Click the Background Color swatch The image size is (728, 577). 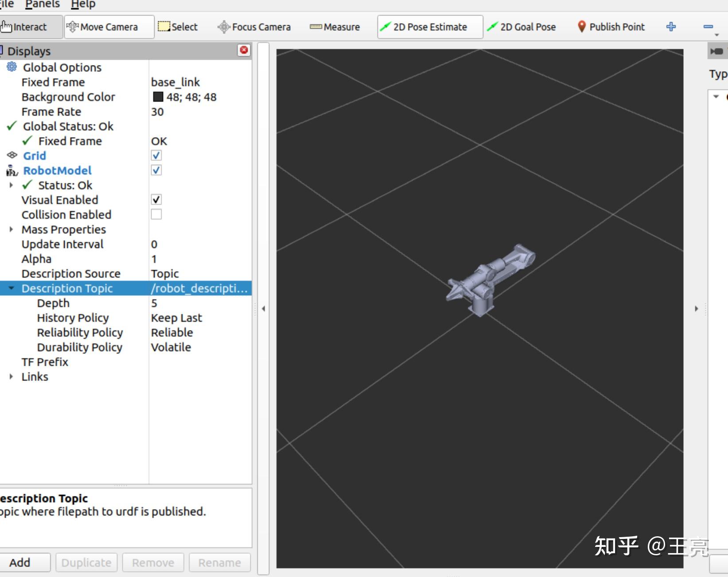click(158, 97)
